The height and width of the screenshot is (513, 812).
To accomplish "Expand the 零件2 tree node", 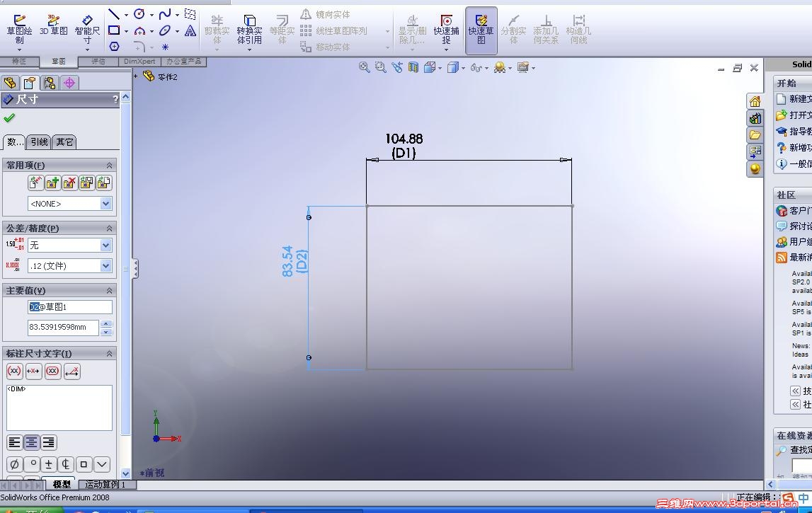I will pos(136,76).
